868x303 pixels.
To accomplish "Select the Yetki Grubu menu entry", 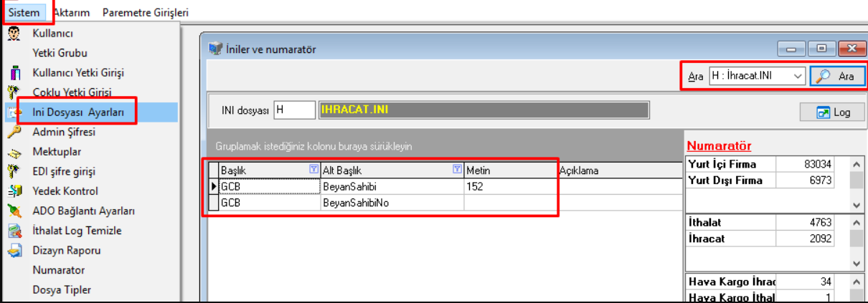I will click(x=60, y=53).
